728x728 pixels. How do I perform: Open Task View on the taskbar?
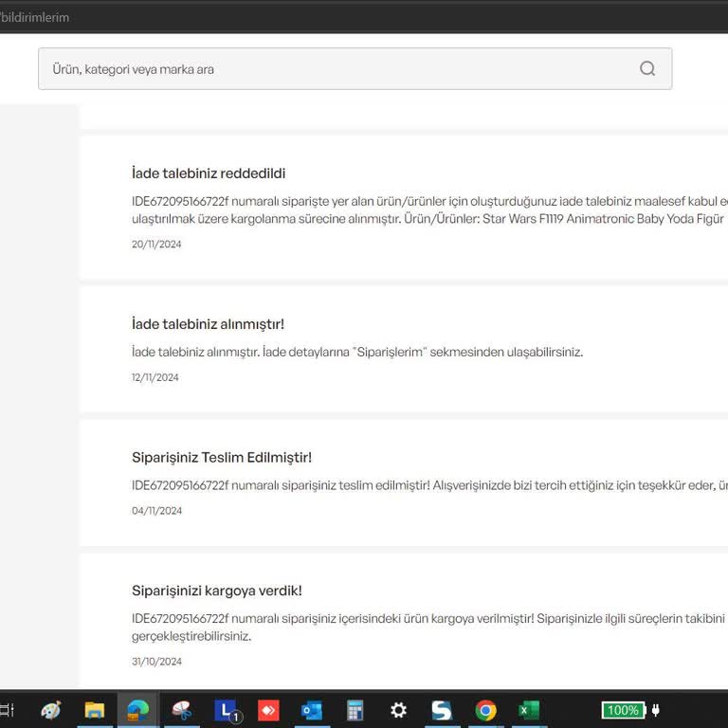[7, 710]
